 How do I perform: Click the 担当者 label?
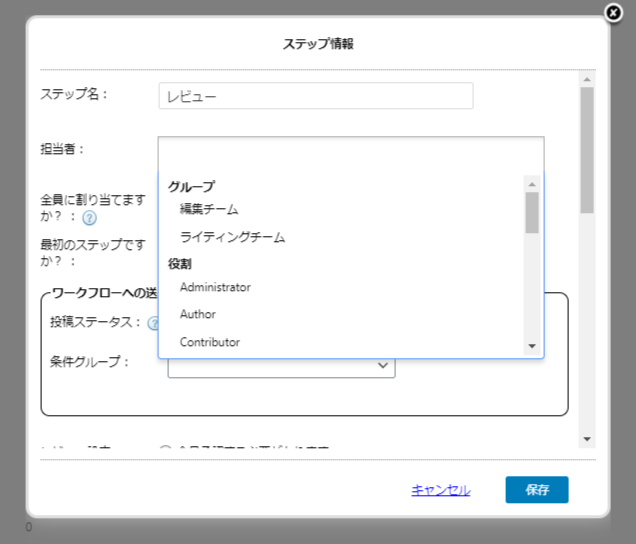[62, 149]
